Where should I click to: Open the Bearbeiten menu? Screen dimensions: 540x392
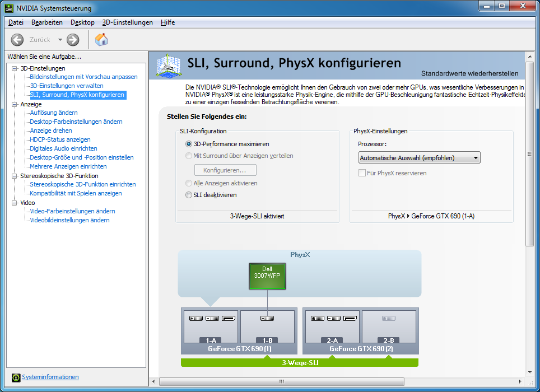[x=47, y=22]
